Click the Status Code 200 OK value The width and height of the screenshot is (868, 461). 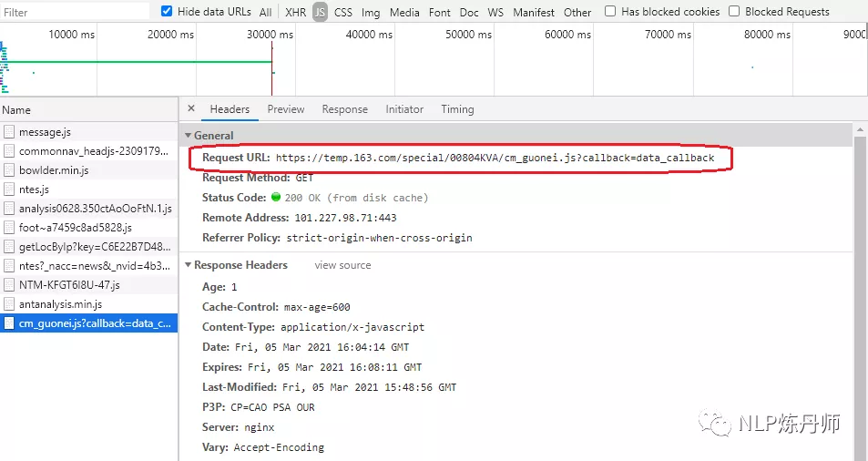point(356,198)
